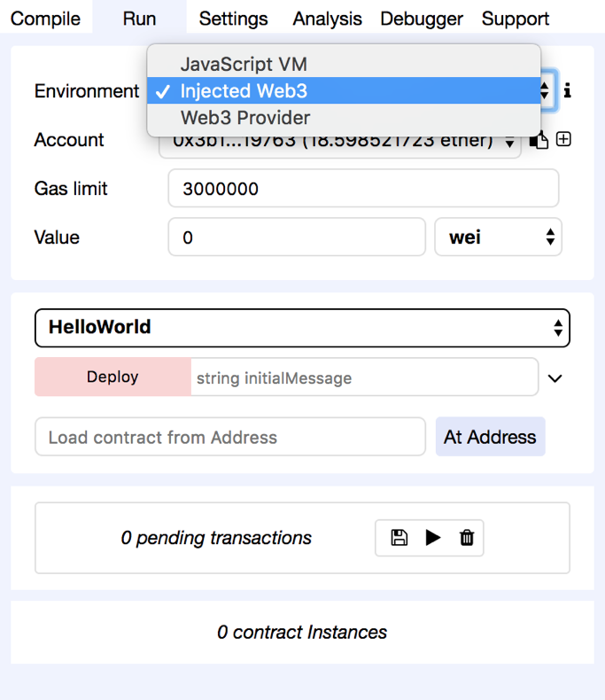Switch to the Compile tab
This screenshot has width=605, height=700.
pos(45,19)
